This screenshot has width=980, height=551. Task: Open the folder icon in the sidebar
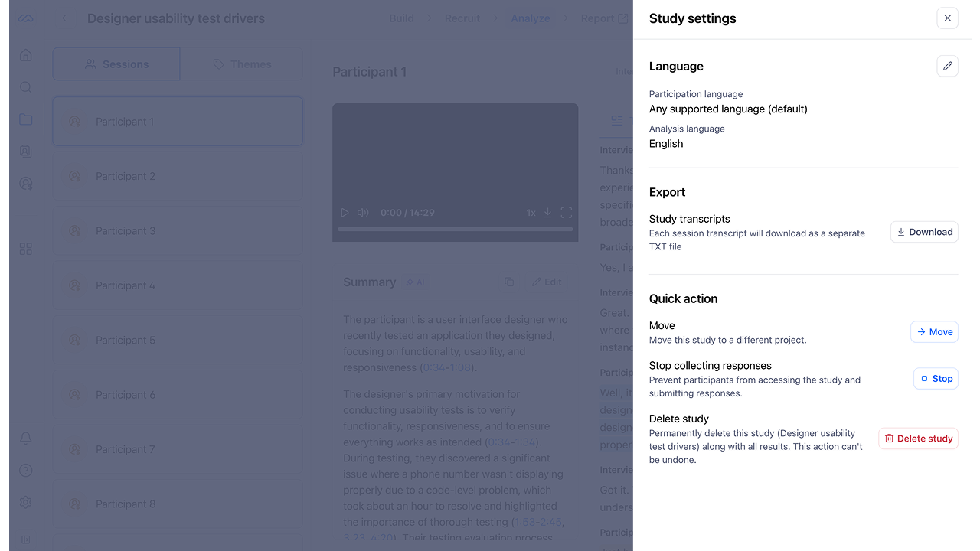pos(26,119)
